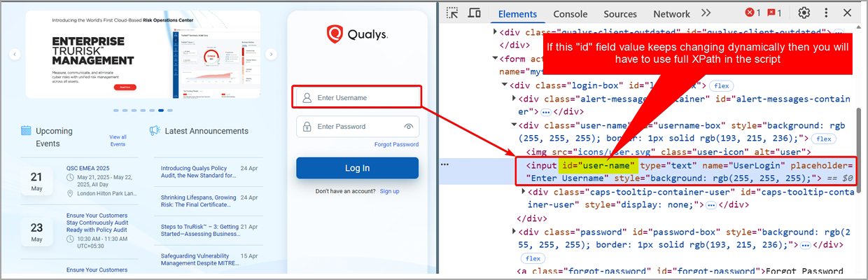Click Read More on Enterprise TruRisk banner
Image resolution: width=868 pixels, height=280 pixels.
point(124,87)
